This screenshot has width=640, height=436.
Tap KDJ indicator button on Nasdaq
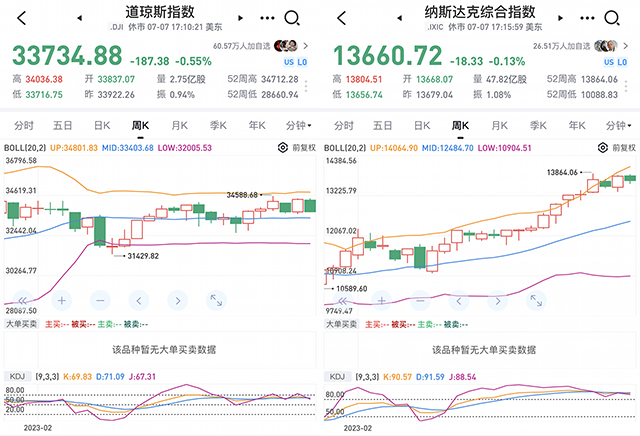pos(337,376)
